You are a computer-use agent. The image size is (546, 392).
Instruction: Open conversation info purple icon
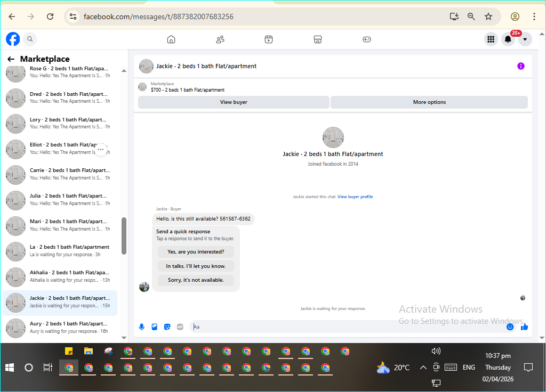point(520,66)
